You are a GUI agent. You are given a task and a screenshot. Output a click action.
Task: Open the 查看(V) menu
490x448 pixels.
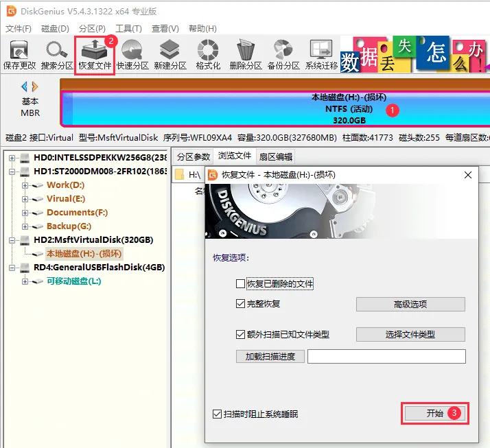165,29
